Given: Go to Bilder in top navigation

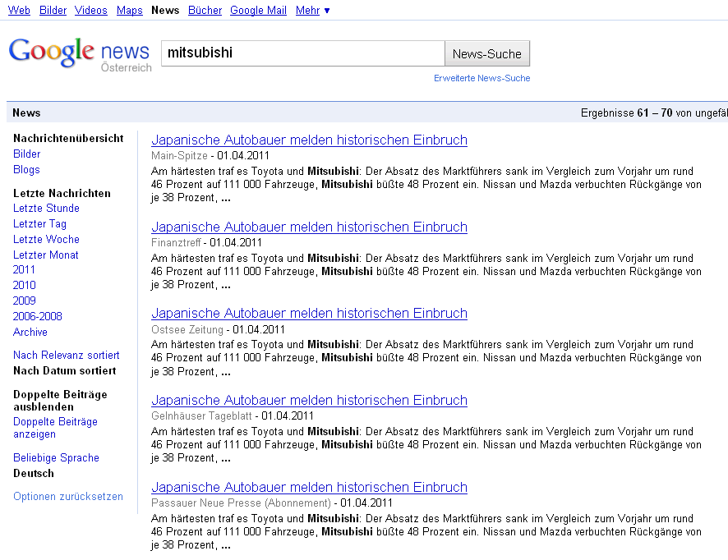Looking at the screenshot, I should (53, 11).
